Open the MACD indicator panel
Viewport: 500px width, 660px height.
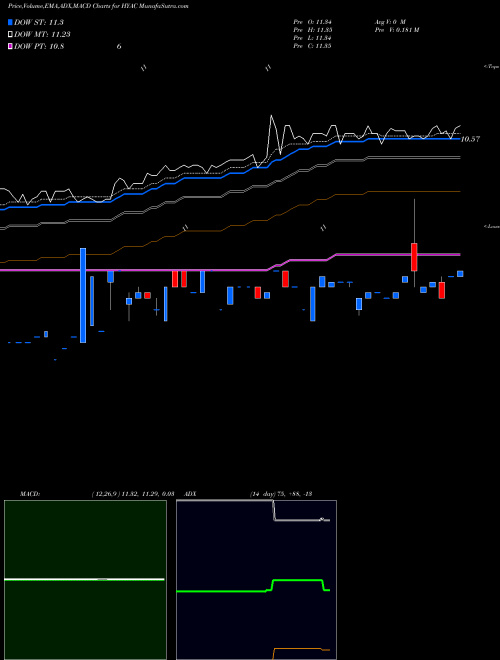[x=85, y=580]
